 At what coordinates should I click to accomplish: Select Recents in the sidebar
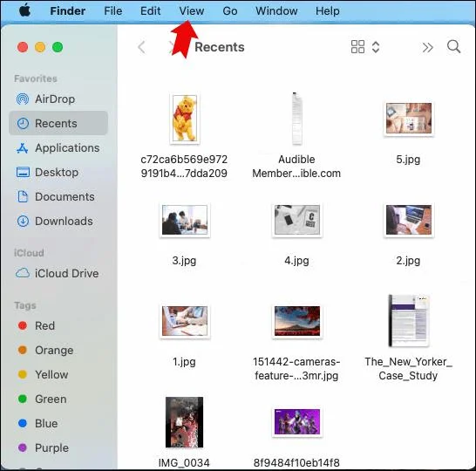[58, 123]
